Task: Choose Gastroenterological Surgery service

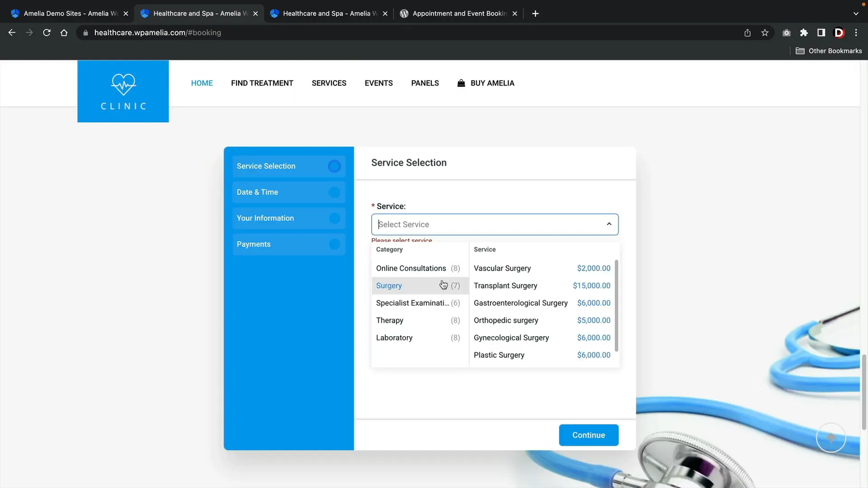Action: pos(542,303)
